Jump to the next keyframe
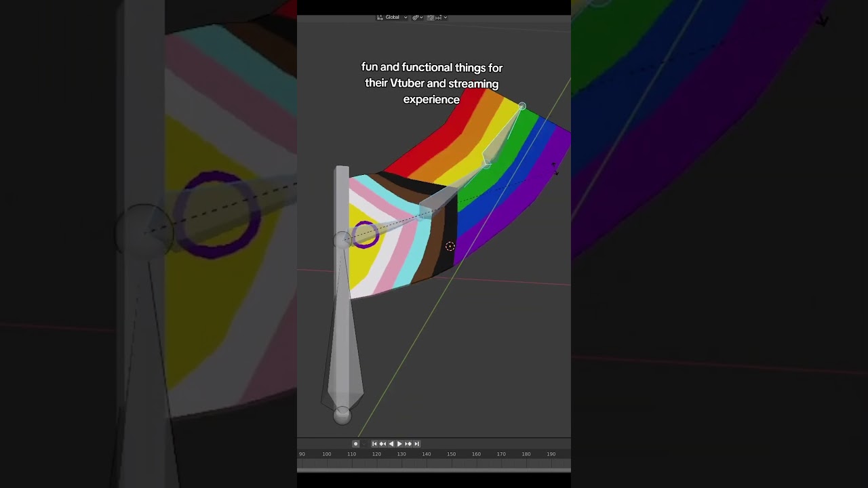The image size is (868, 488). coord(408,444)
